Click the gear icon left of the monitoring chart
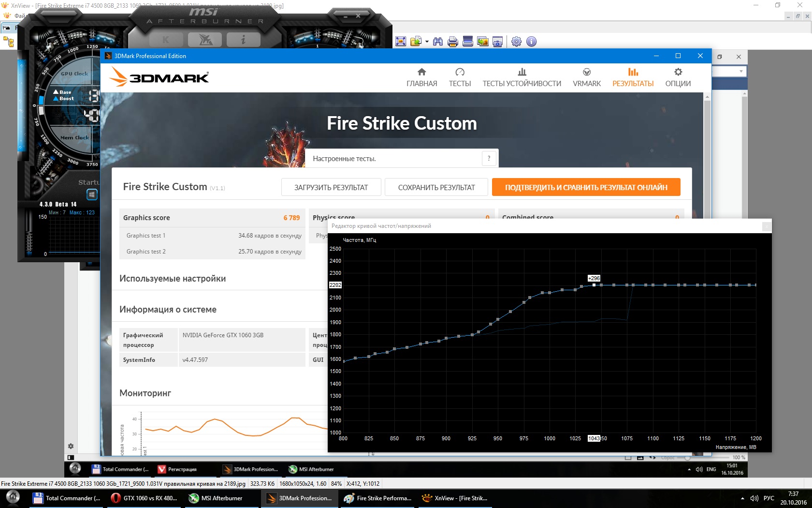 71,446
